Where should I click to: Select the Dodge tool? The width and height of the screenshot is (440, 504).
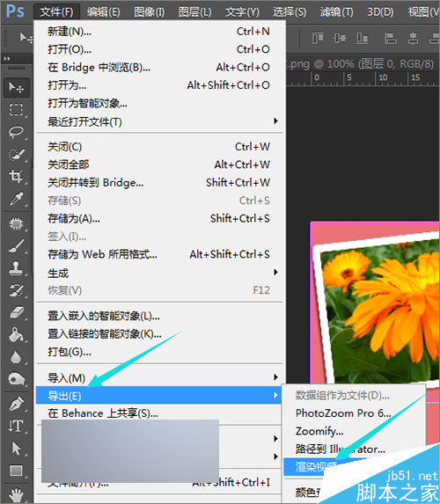click(x=16, y=379)
